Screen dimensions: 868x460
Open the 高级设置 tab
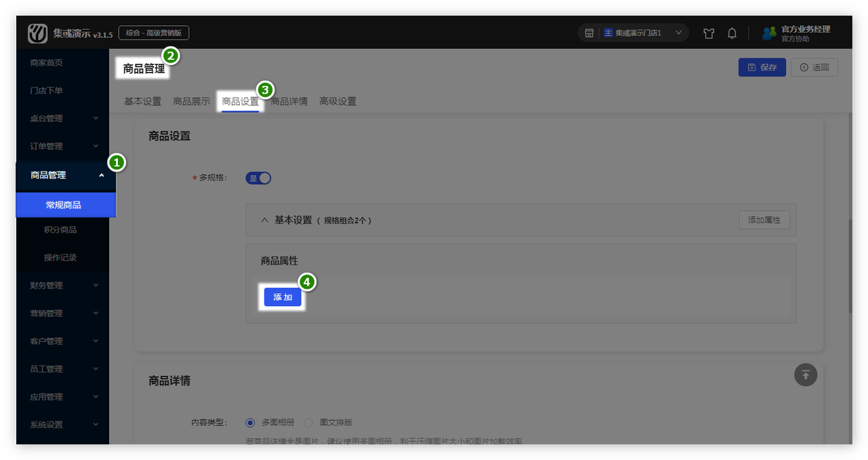point(338,101)
